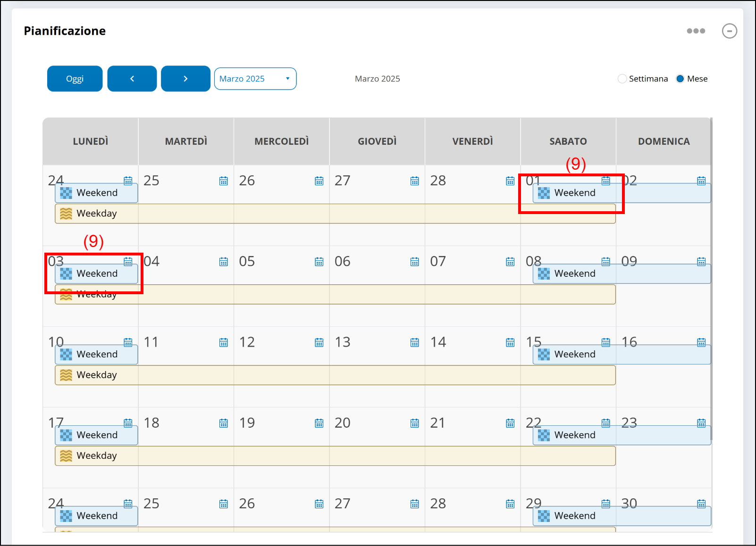Click the Weekend event on day 03
Viewport: 756px width, 546px height.
(x=97, y=274)
